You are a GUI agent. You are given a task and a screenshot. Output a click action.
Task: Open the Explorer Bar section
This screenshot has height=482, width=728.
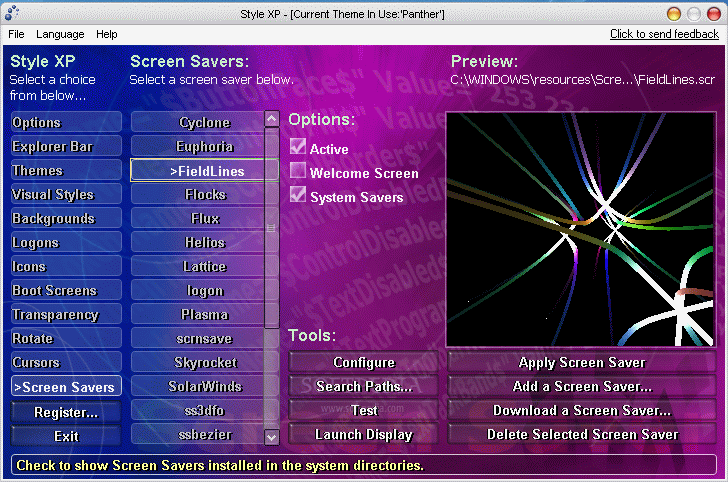point(66,146)
